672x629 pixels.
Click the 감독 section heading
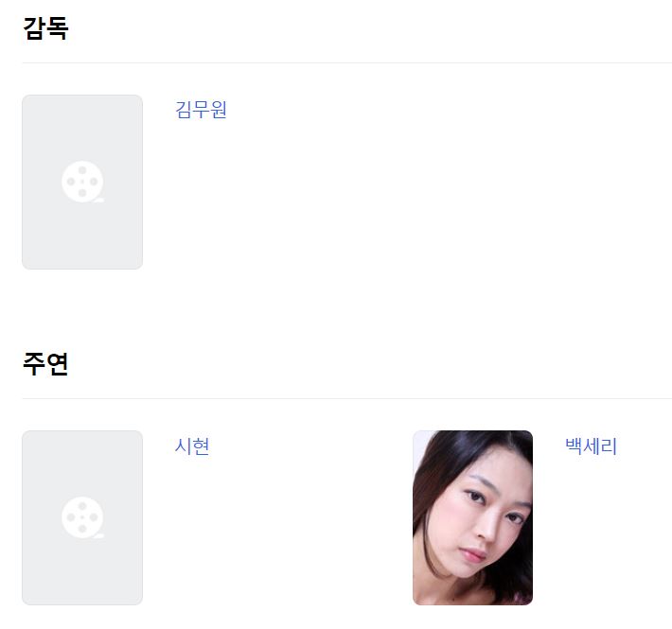tap(45, 28)
